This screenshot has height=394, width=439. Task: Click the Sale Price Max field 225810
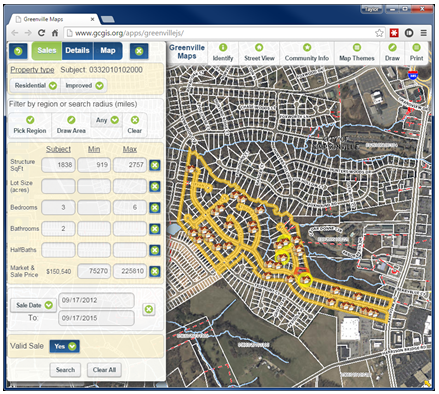[x=130, y=271]
